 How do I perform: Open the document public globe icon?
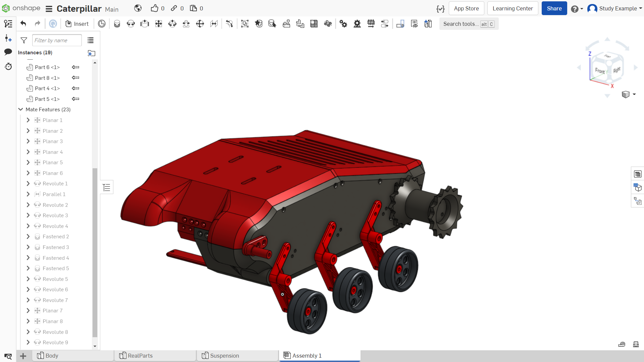click(x=138, y=8)
